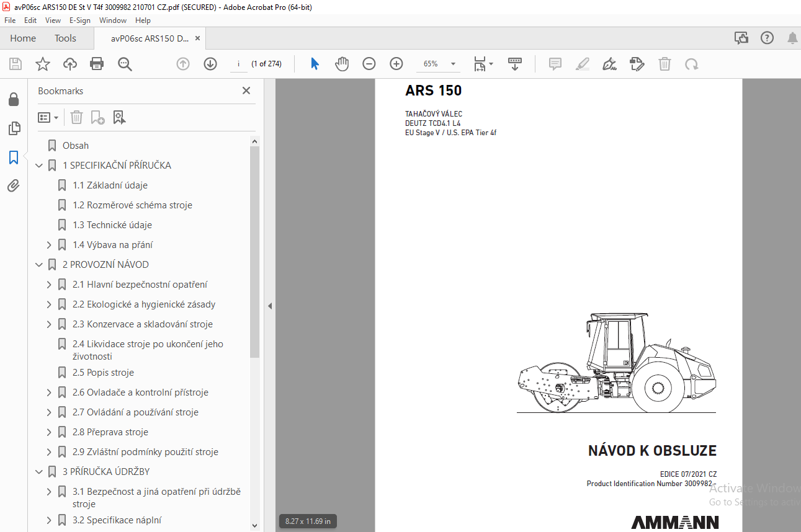The width and height of the screenshot is (801, 532).
Task: Expand 2.1 Hlavní bezpečnostní opatření
Action: [49, 285]
